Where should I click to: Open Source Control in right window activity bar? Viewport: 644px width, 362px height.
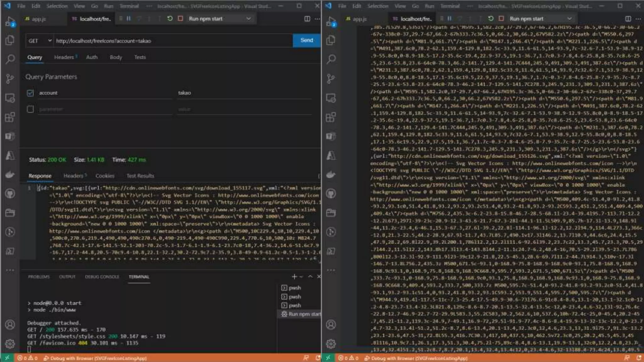click(x=331, y=79)
